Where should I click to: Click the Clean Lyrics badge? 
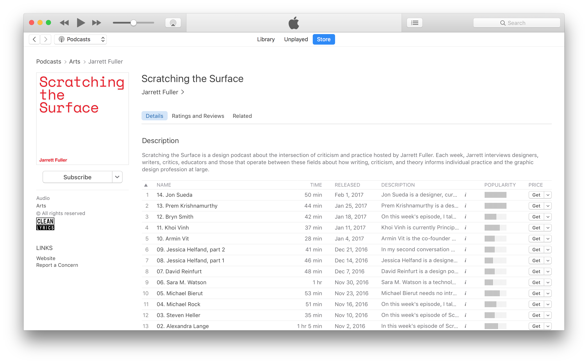tap(45, 224)
